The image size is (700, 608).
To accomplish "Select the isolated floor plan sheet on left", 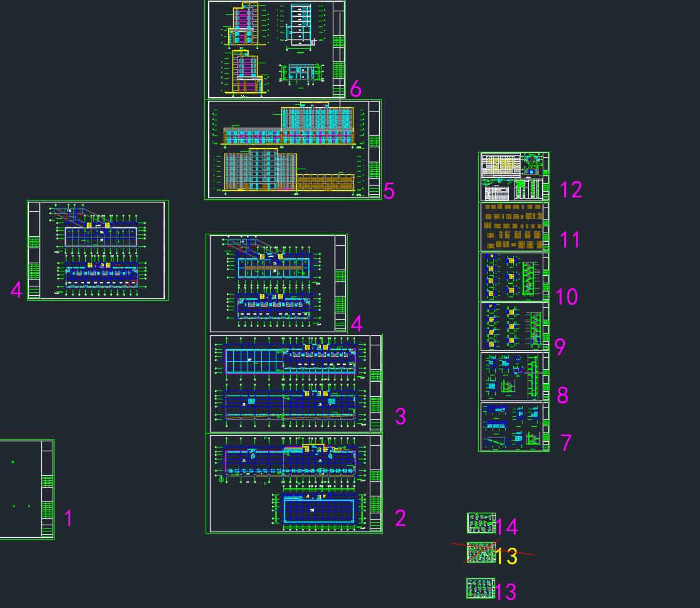I will 98,250.
